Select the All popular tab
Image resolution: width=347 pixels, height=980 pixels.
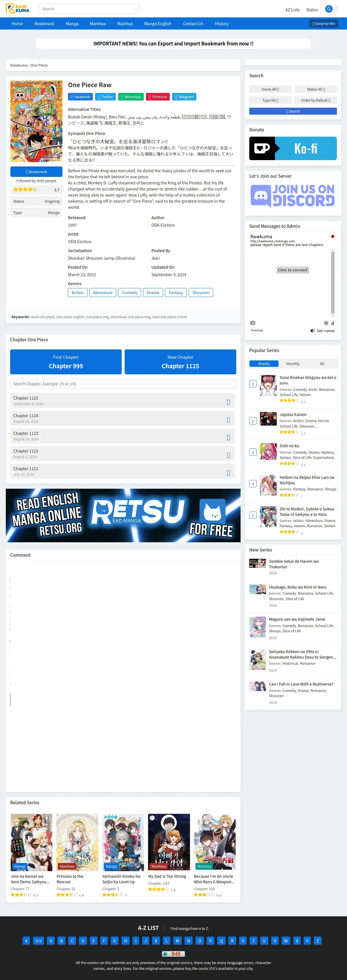coord(322,364)
